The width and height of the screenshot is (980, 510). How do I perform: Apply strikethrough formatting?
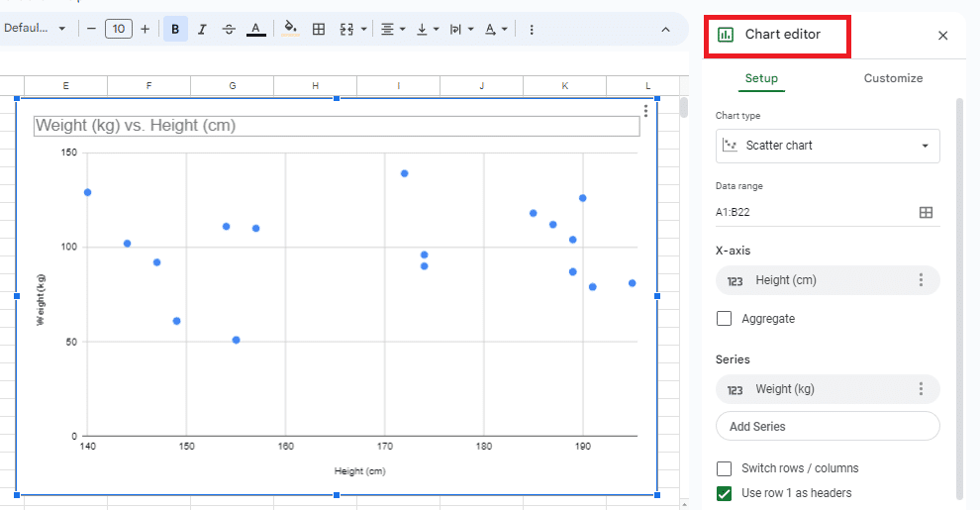click(x=229, y=30)
